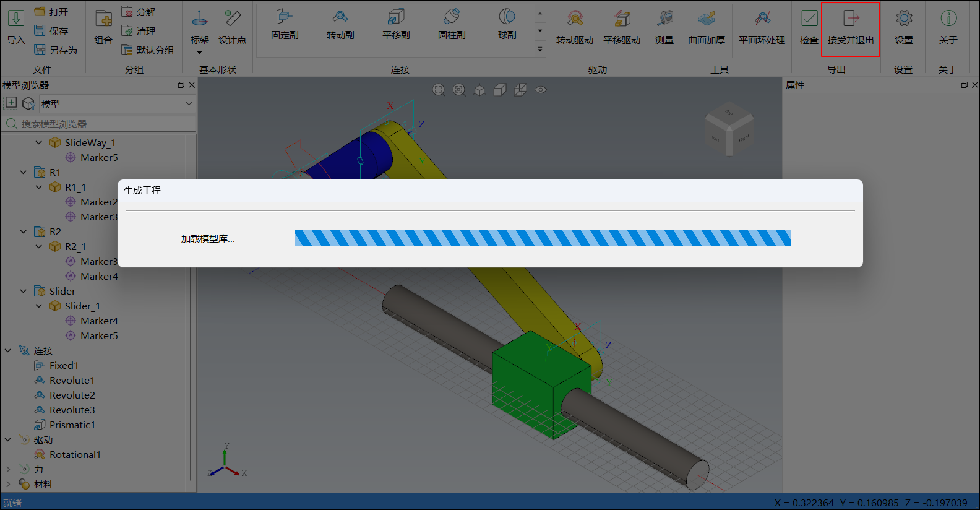
Task: Open the 测量 measure tool
Action: click(x=664, y=28)
